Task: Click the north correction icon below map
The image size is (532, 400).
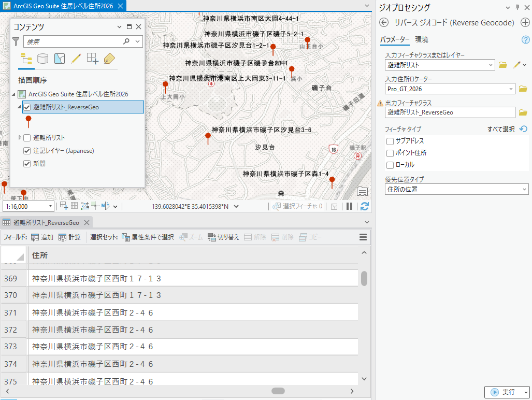Action: (x=105, y=206)
